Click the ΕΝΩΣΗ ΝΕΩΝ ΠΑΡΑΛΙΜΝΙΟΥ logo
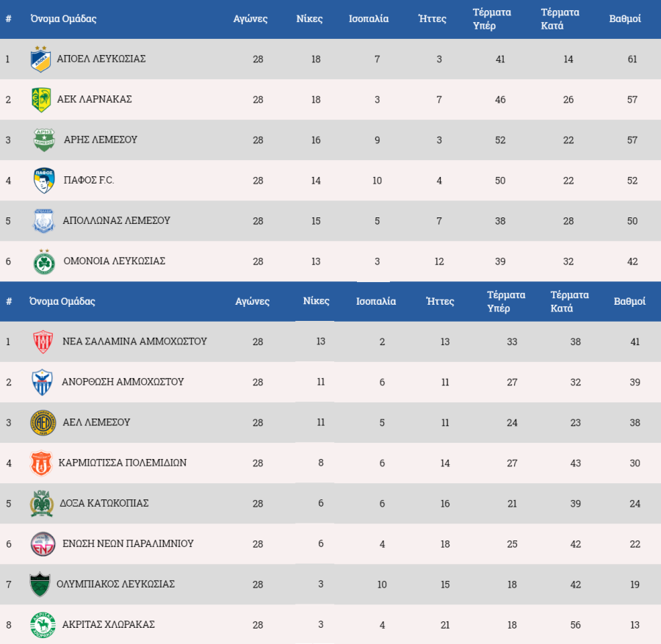This screenshot has width=661, height=644. [43, 544]
